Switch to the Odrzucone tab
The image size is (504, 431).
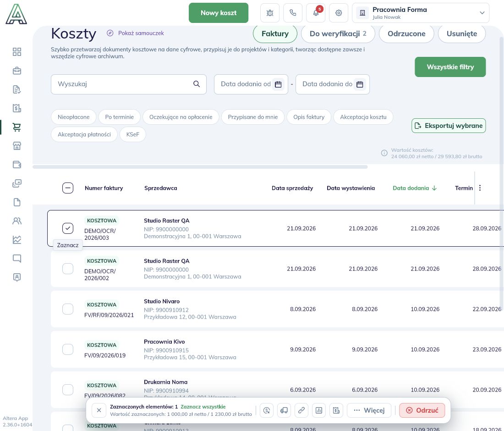pos(406,34)
